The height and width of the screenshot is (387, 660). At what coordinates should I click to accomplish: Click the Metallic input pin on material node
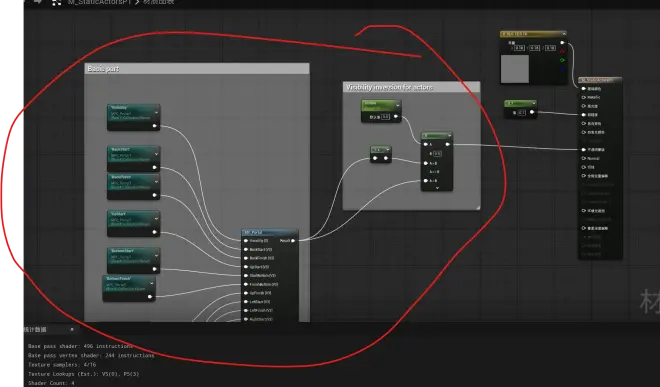[x=584, y=97]
